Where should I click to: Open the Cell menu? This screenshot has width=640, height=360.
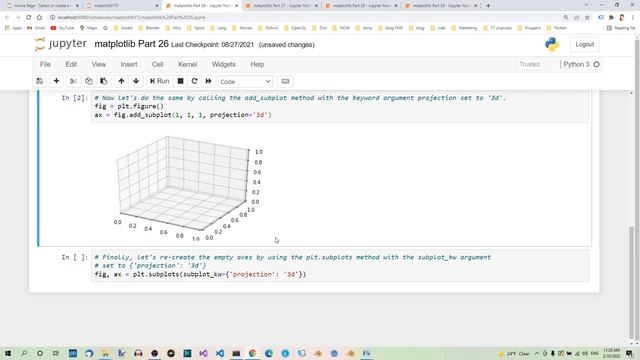158,64
